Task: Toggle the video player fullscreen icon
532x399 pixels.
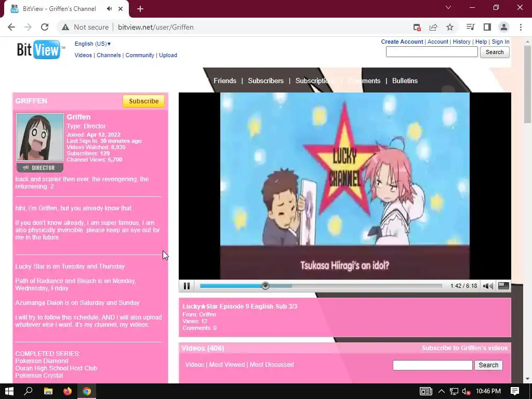Action: tap(503, 286)
